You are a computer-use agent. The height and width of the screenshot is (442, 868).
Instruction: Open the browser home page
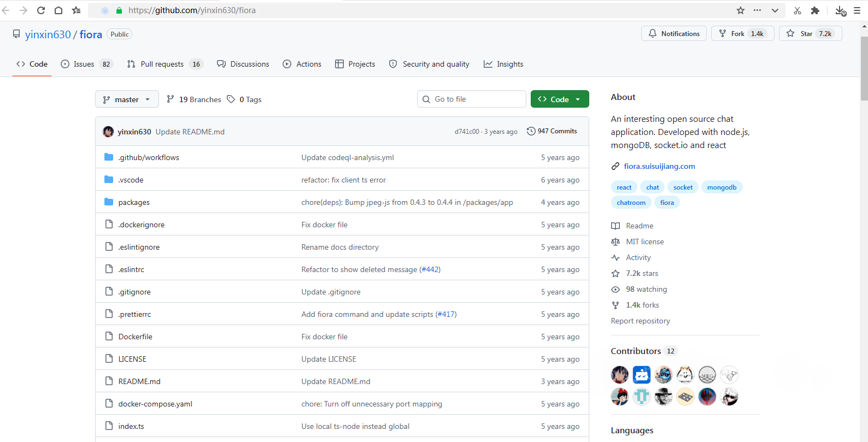58,10
